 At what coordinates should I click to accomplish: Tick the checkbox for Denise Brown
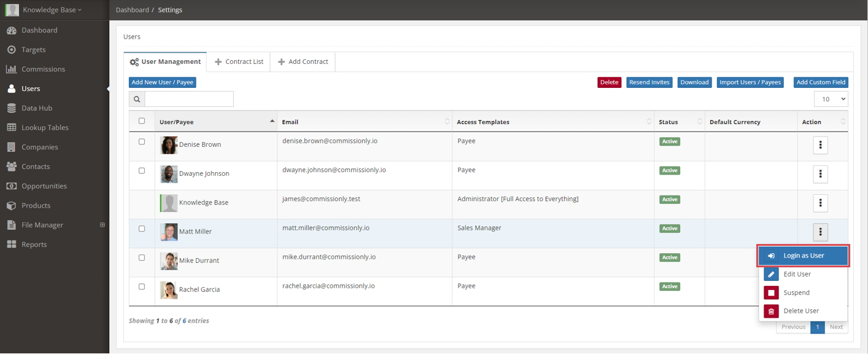(x=142, y=141)
